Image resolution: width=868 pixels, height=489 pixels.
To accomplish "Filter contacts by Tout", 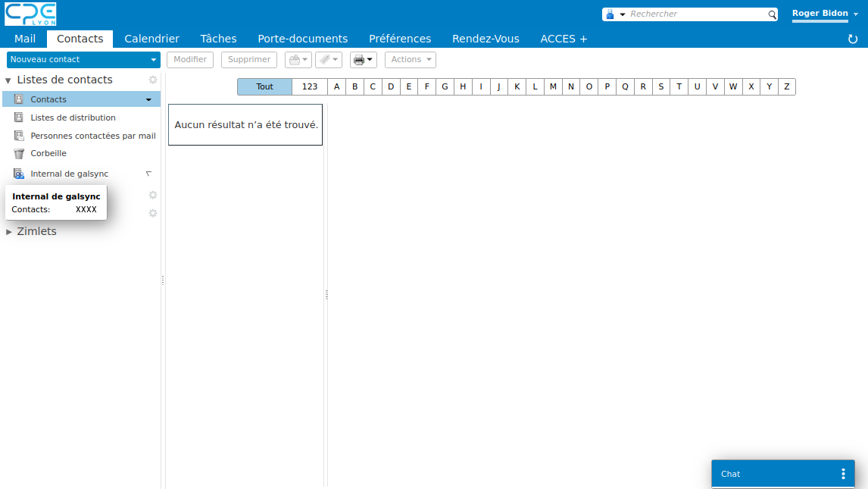I will tap(264, 87).
